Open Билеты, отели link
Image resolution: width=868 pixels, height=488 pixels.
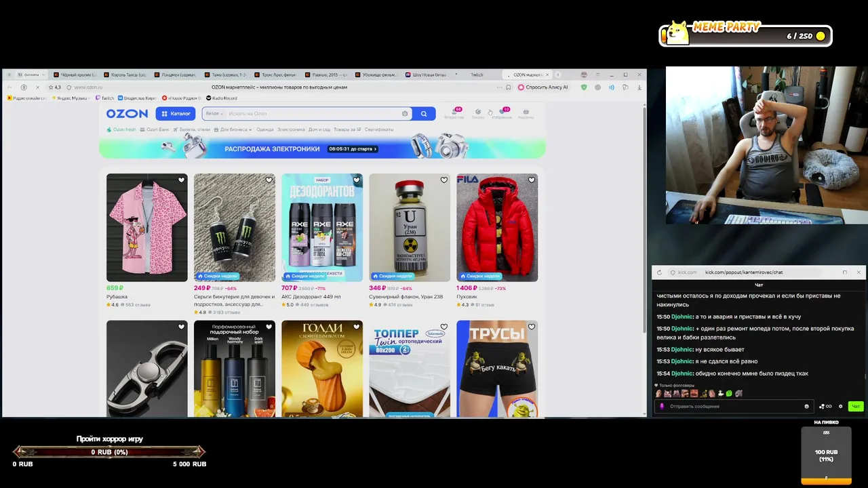pyautogui.click(x=192, y=129)
